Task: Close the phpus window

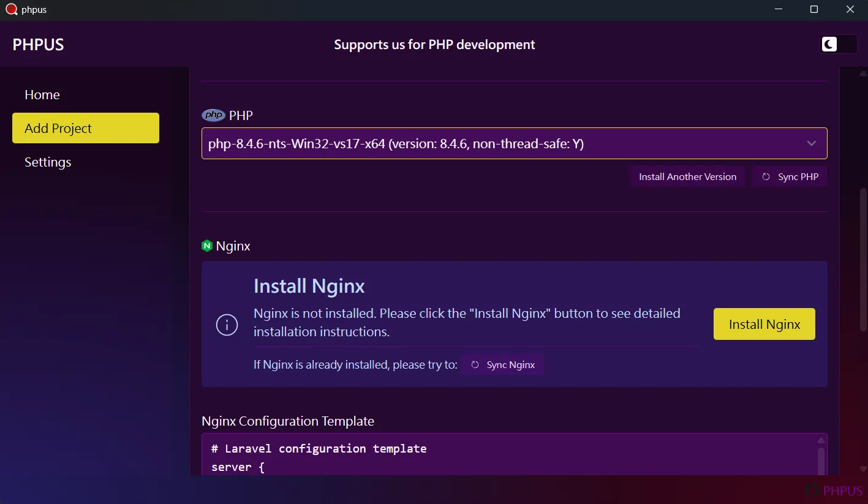Action: tap(850, 9)
